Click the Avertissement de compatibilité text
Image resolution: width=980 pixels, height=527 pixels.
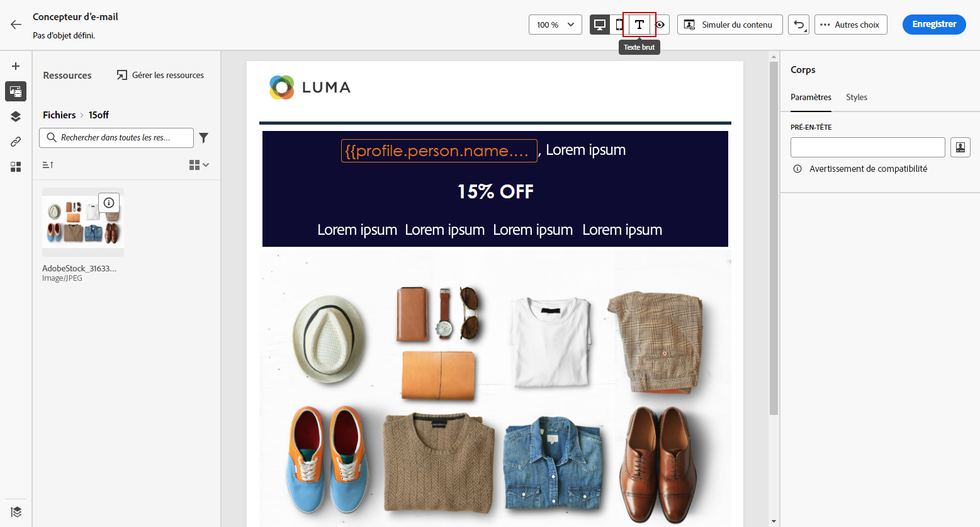868,169
